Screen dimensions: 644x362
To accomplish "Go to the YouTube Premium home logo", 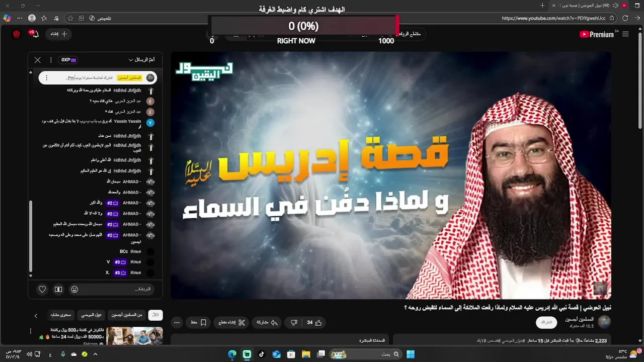I will click(x=597, y=34).
